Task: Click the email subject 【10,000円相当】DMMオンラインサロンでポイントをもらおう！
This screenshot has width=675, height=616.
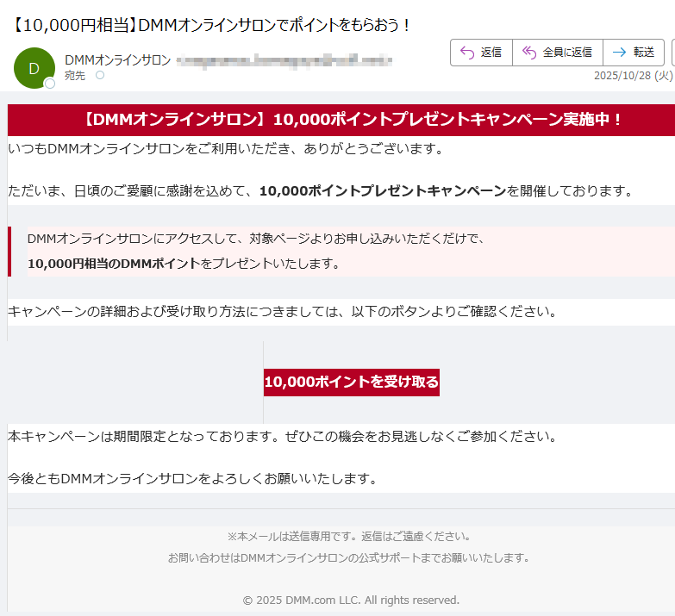Action: tap(211, 25)
